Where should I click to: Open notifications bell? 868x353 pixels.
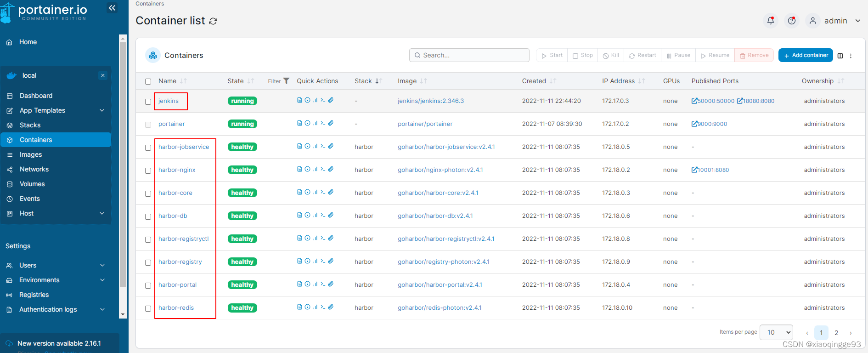pyautogui.click(x=771, y=21)
